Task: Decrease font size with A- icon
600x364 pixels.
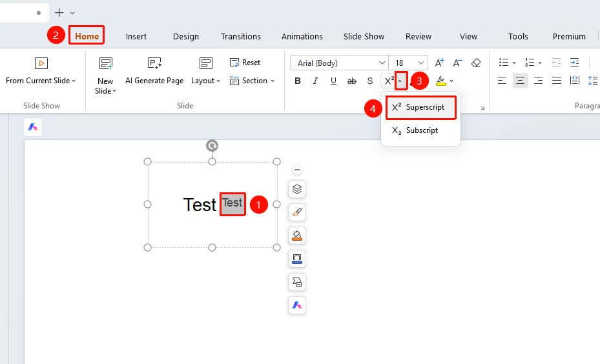Action: tap(458, 63)
